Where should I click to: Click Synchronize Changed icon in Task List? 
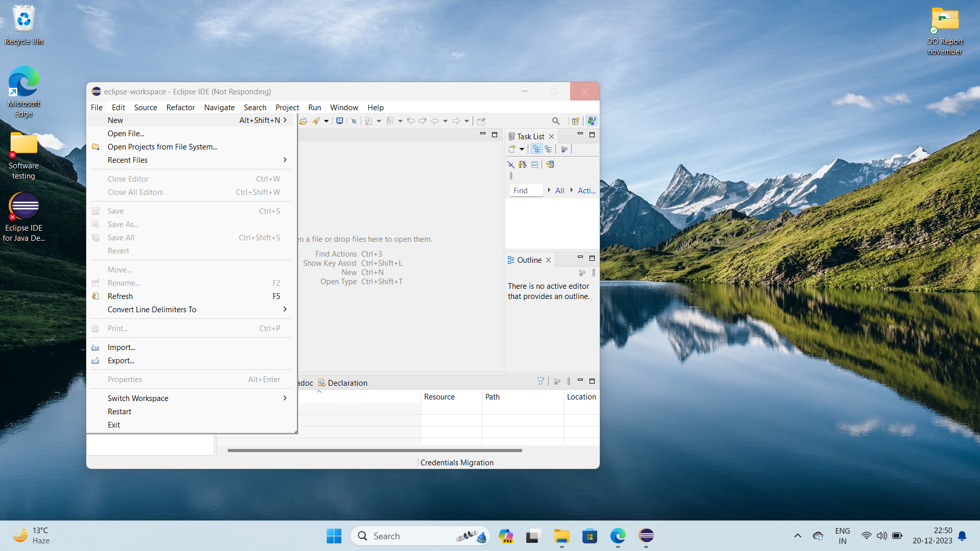(x=550, y=164)
